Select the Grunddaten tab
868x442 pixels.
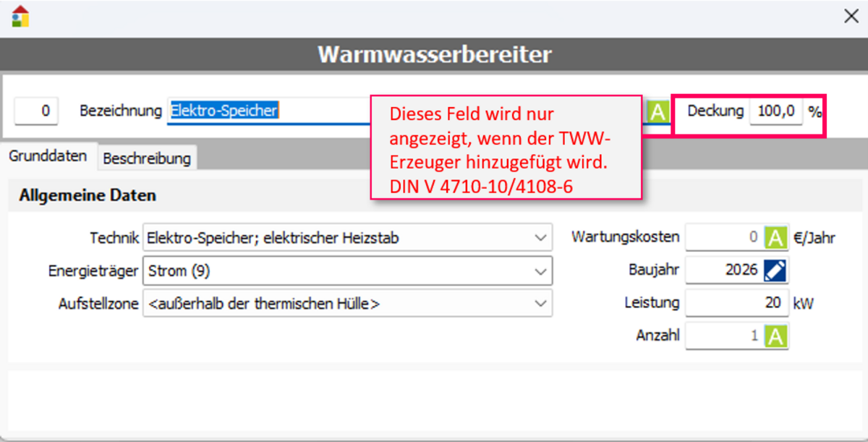pyautogui.click(x=48, y=156)
